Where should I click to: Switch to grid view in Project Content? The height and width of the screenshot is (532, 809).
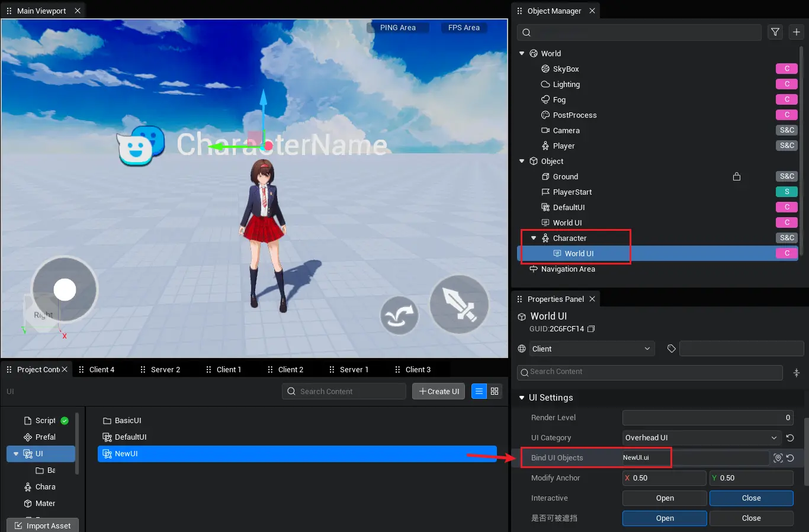[495, 392]
